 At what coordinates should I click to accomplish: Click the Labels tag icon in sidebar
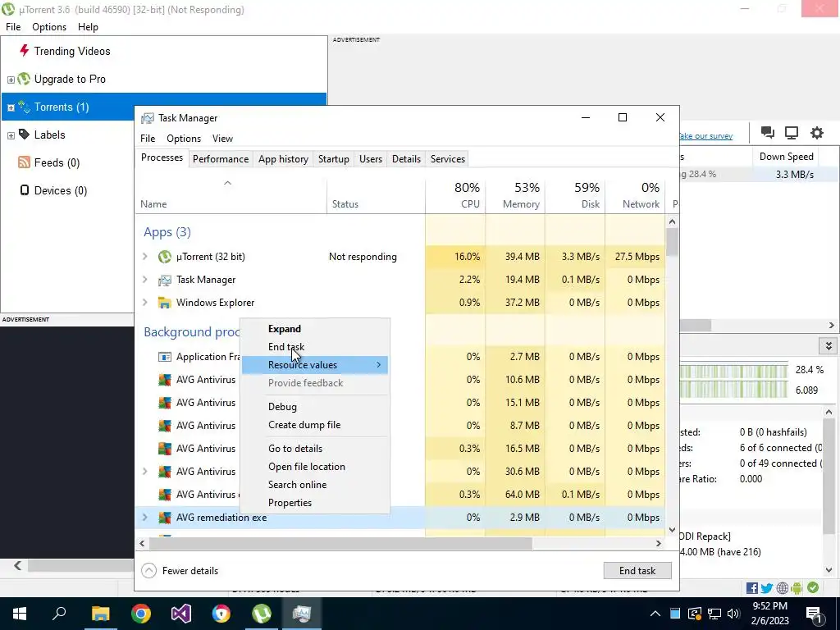(24, 134)
